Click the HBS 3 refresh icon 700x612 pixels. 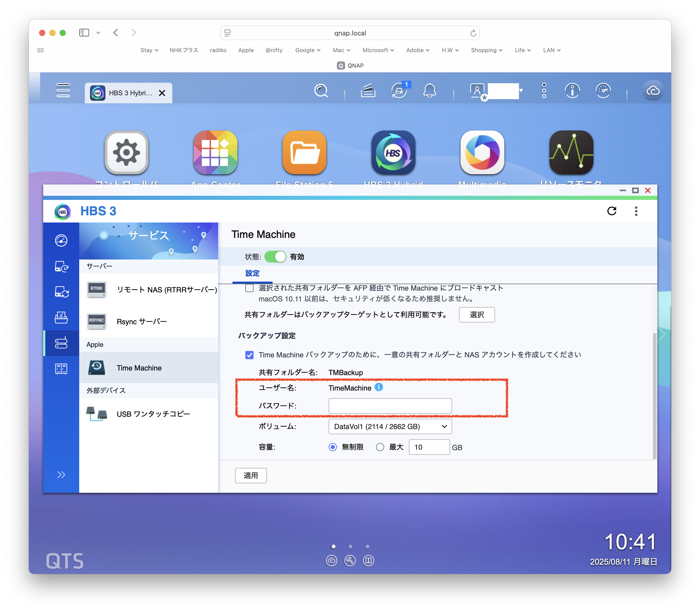coord(612,211)
